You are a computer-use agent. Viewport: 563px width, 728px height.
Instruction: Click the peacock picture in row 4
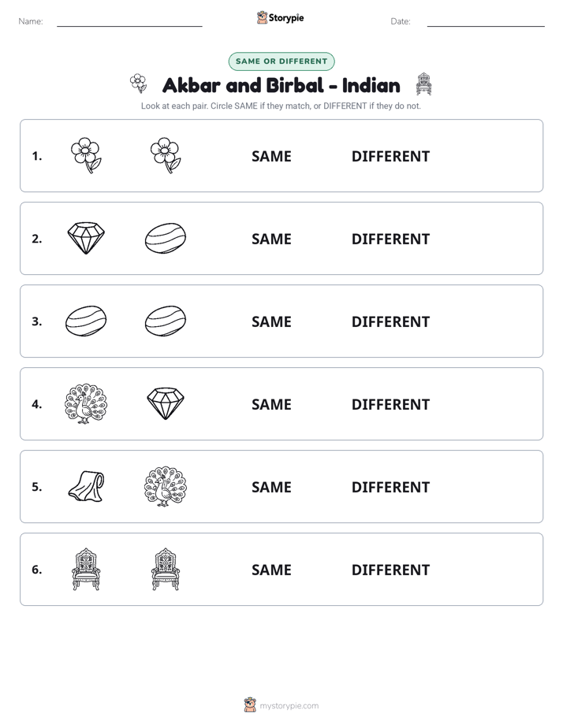coord(86,404)
